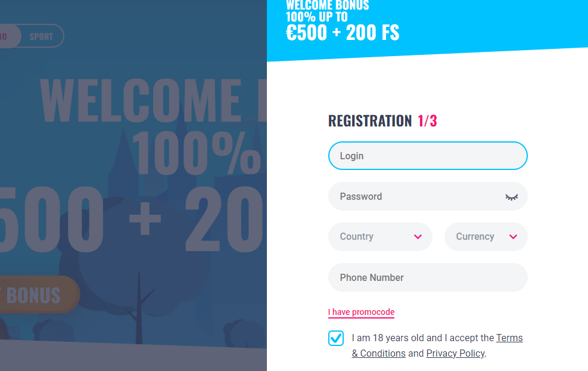Uncheck the 18 years old acceptance checkbox
The height and width of the screenshot is (371, 588).
[336, 338]
